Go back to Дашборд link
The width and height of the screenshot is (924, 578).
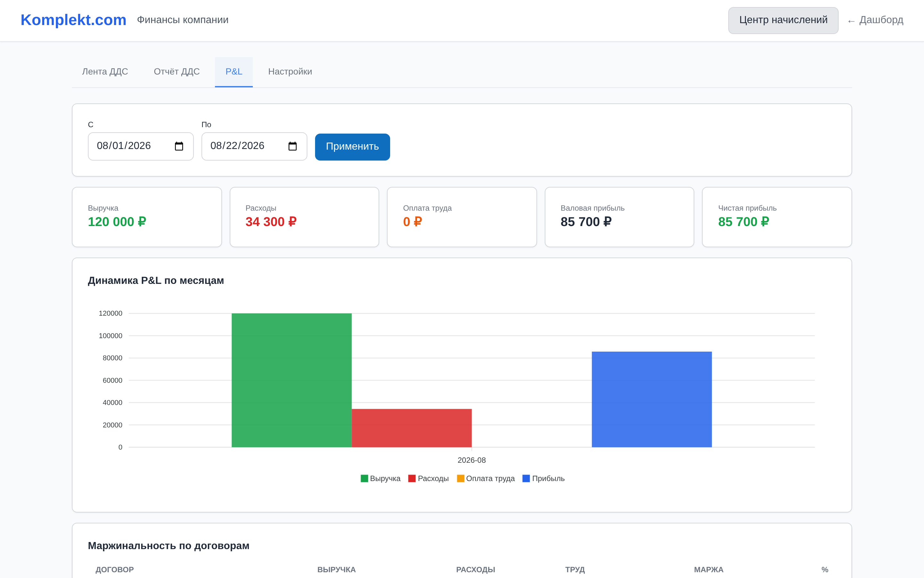pyautogui.click(x=875, y=20)
